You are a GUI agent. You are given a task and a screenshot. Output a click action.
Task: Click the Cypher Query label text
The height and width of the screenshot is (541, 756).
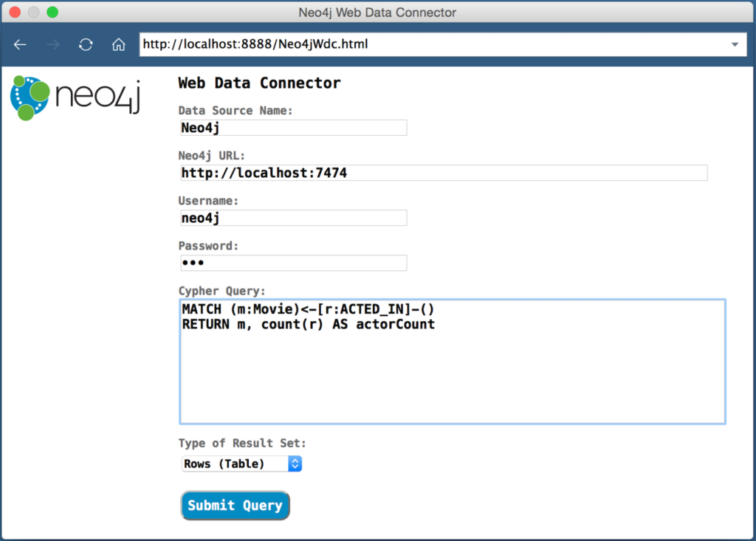click(x=221, y=291)
